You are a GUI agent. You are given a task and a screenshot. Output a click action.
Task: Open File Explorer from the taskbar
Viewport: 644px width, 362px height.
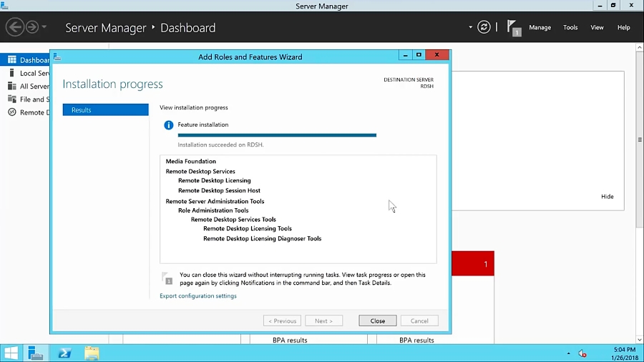(x=92, y=353)
